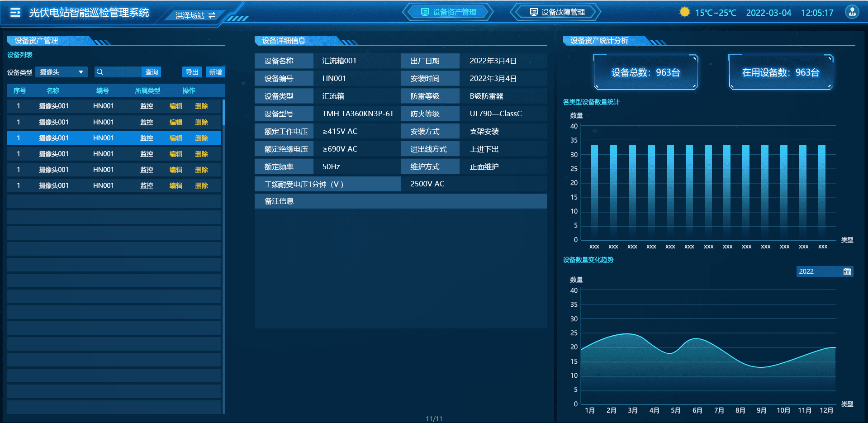The width and height of the screenshot is (868, 423).
Task: Click the 各类型设备数量统计 heading
Action: pos(591,102)
